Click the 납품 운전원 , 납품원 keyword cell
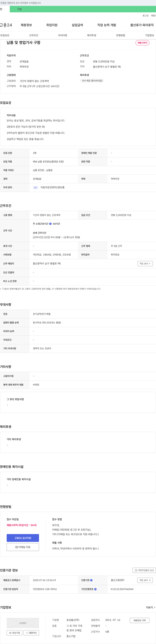Screen dimensions: 156x644 click(43, 170)
